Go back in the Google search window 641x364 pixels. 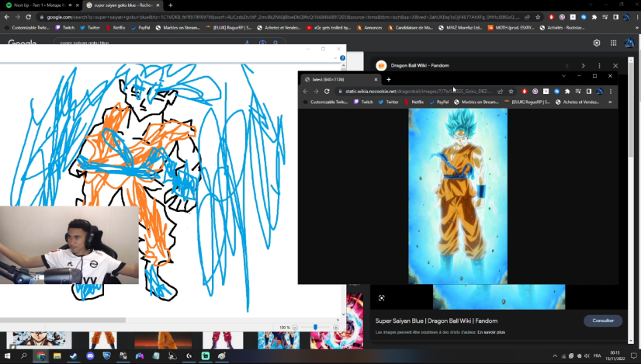pos(7,17)
